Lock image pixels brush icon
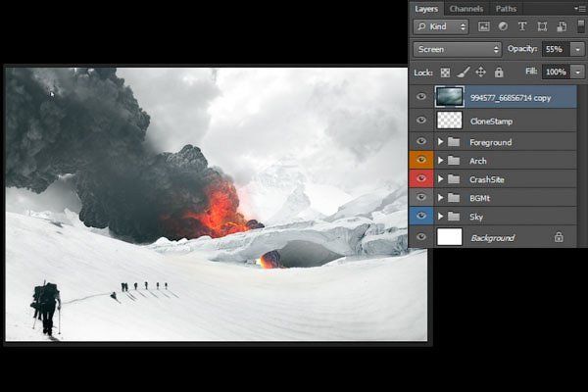Image resolution: width=588 pixels, height=392 pixels. coord(464,72)
